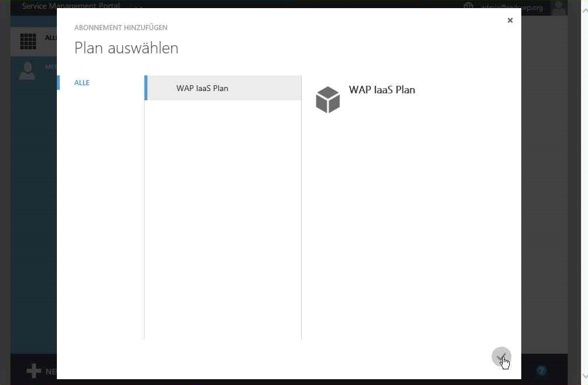Viewport: 588px width, 385px height.
Task: Click the scrollbar down arrow
Action: [x=585, y=376]
